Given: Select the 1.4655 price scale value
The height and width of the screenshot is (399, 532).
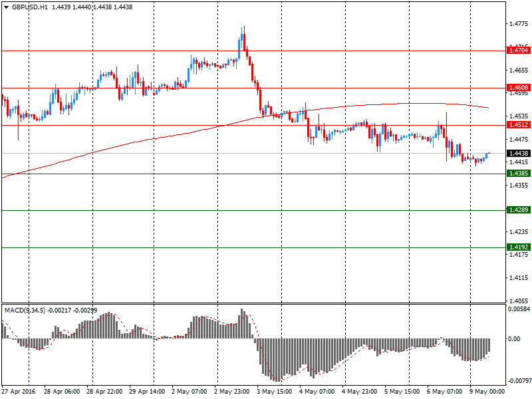Looking at the screenshot, I should pyautogui.click(x=519, y=70).
